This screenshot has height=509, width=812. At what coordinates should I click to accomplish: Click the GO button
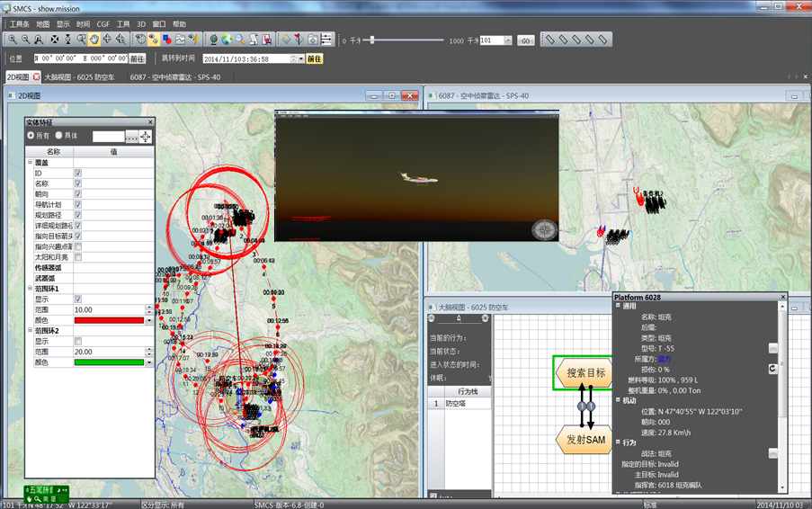pyautogui.click(x=525, y=40)
